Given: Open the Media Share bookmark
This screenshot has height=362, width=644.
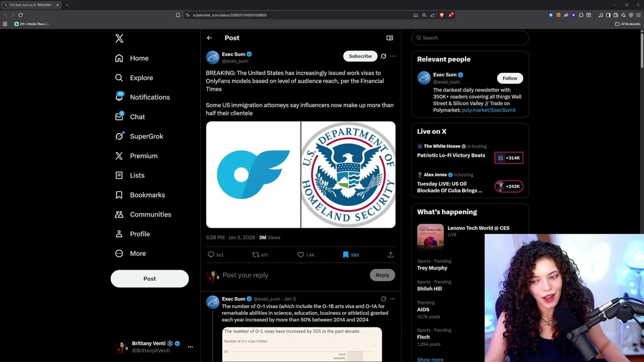Looking at the screenshot, I should (32, 24).
